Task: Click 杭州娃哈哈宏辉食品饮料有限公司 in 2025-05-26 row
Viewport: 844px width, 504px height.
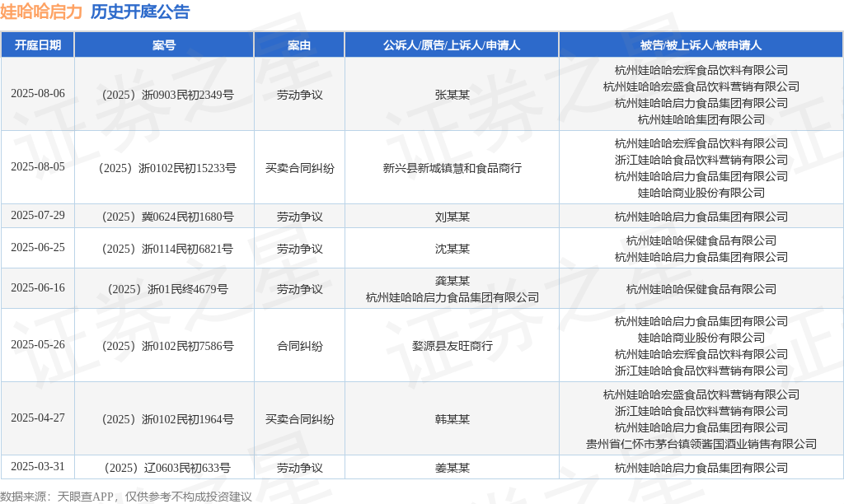Action: 701,354
